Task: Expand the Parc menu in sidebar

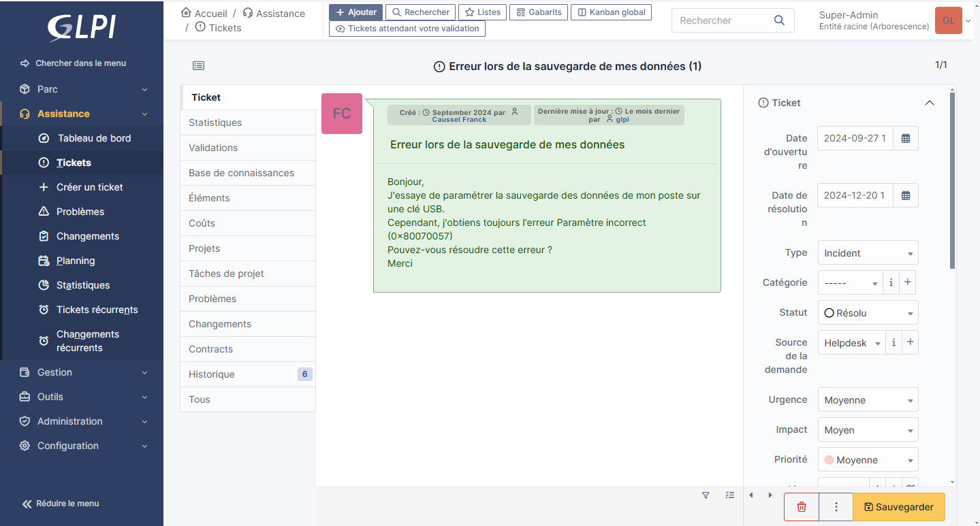Action: pyautogui.click(x=82, y=89)
